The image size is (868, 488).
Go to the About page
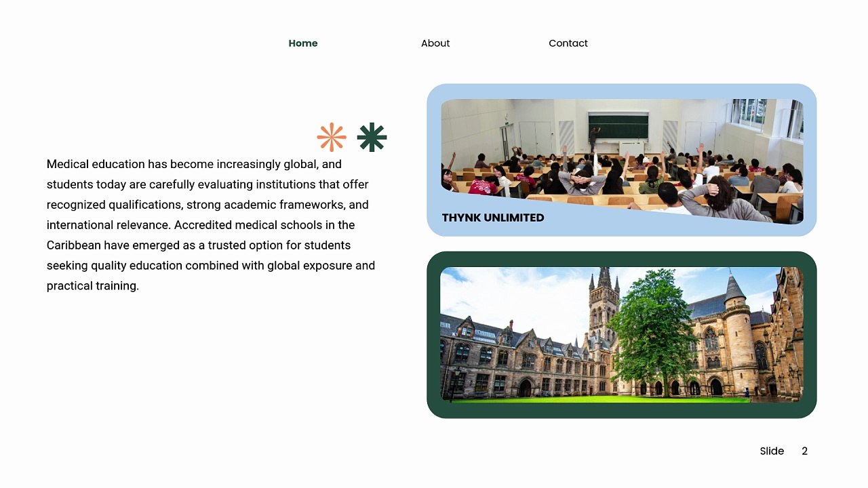coord(435,43)
